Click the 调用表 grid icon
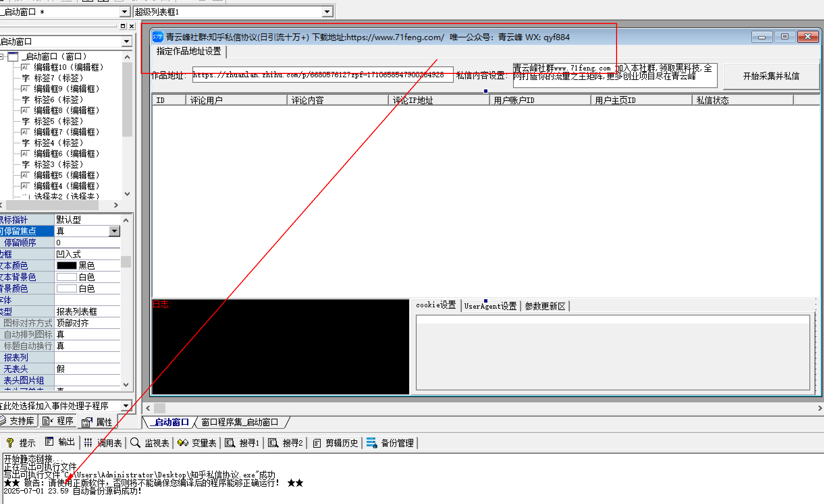The width and height of the screenshot is (824, 504). [x=88, y=443]
